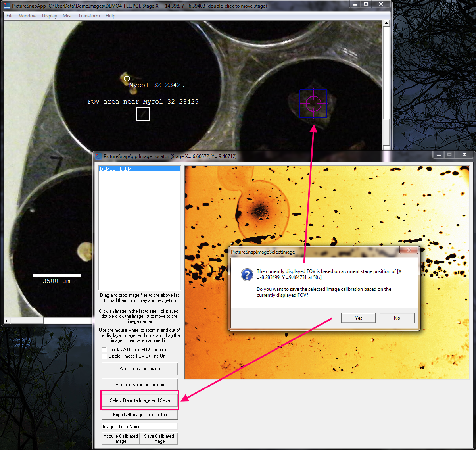Viewport: 476px width, 450px height.
Task: Click the Add Calibrated Image button
Action: tap(140, 369)
